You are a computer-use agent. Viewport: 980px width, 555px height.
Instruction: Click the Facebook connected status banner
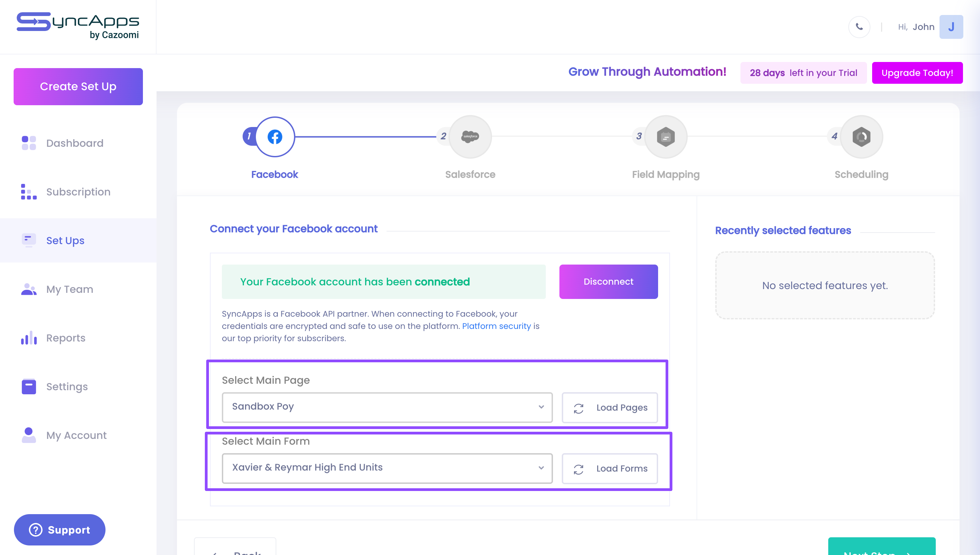pos(383,282)
